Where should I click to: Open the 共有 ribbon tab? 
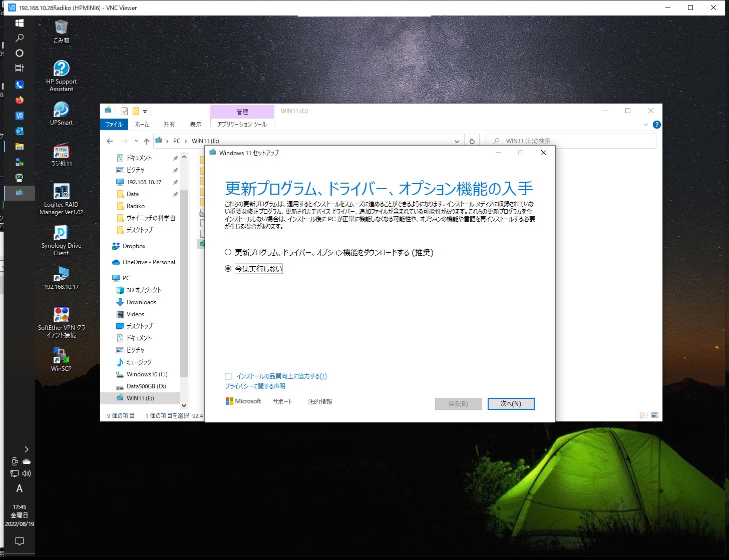[x=169, y=124]
